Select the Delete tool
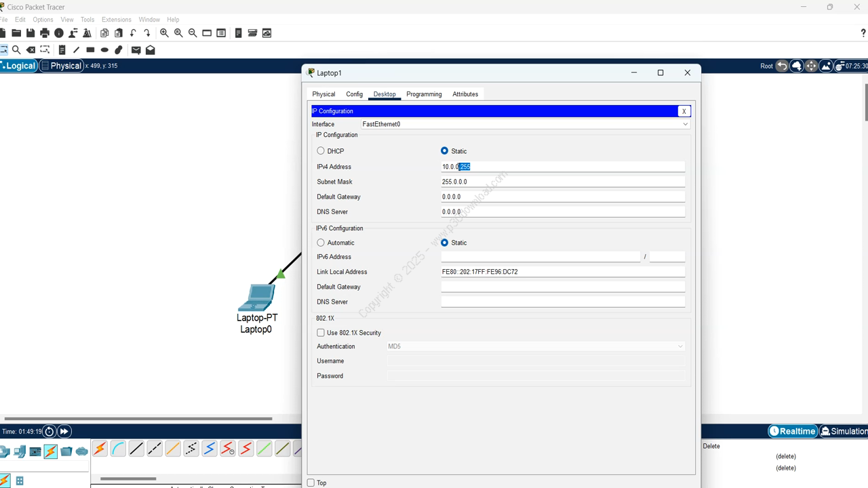This screenshot has height=488, width=868. point(31,49)
